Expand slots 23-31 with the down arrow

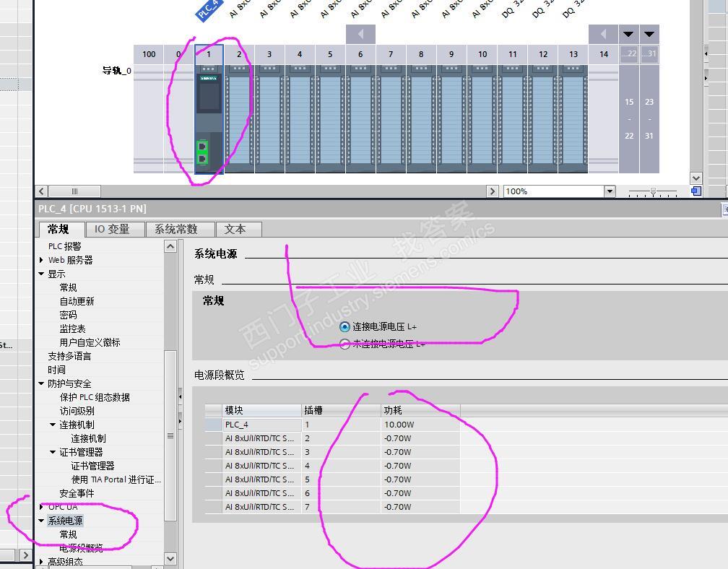pyautogui.click(x=649, y=35)
